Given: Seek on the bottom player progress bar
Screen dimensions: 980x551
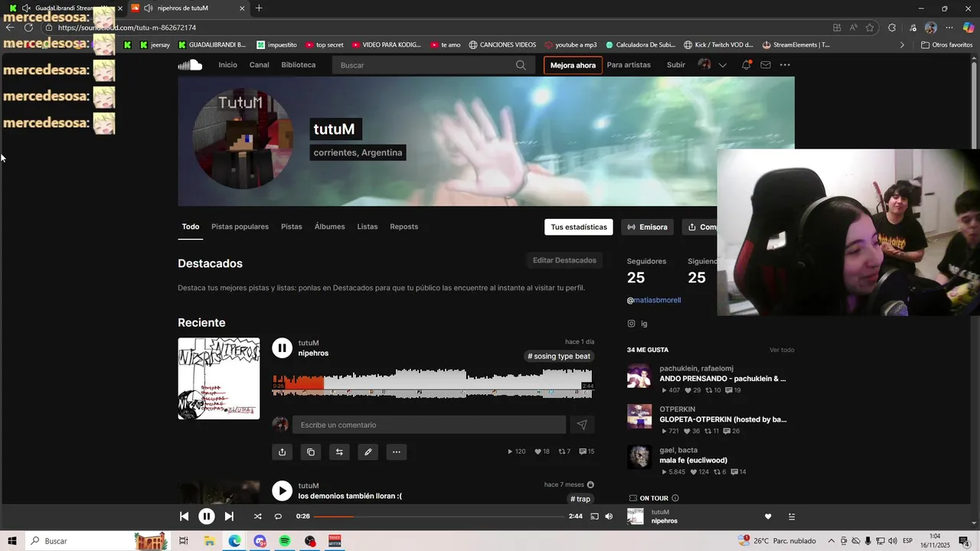Looking at the screenshot, I should point(439,517).
